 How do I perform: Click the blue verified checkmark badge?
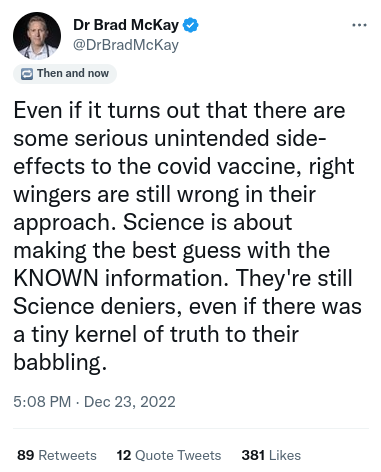coord(191,25)
